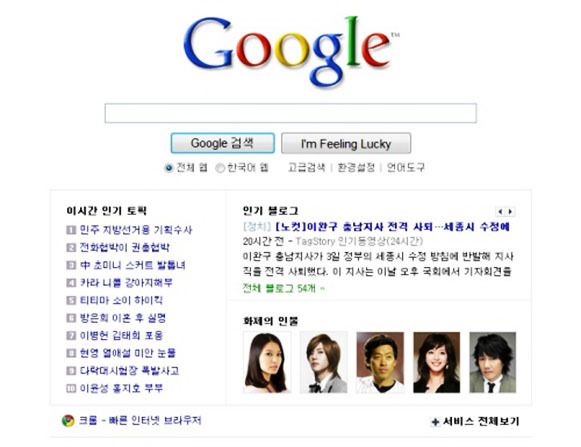Click the previous arrow in 인기 블로그
This screenshot has width=581, height=447.
point(501,212)
